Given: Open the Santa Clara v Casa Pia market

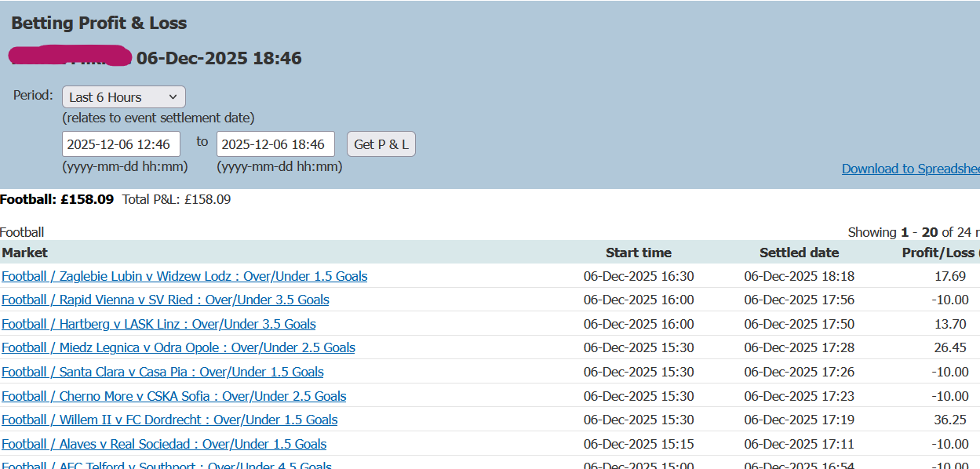Looking at the screenshot, I should pyautogui.click(x=162, y=372).
